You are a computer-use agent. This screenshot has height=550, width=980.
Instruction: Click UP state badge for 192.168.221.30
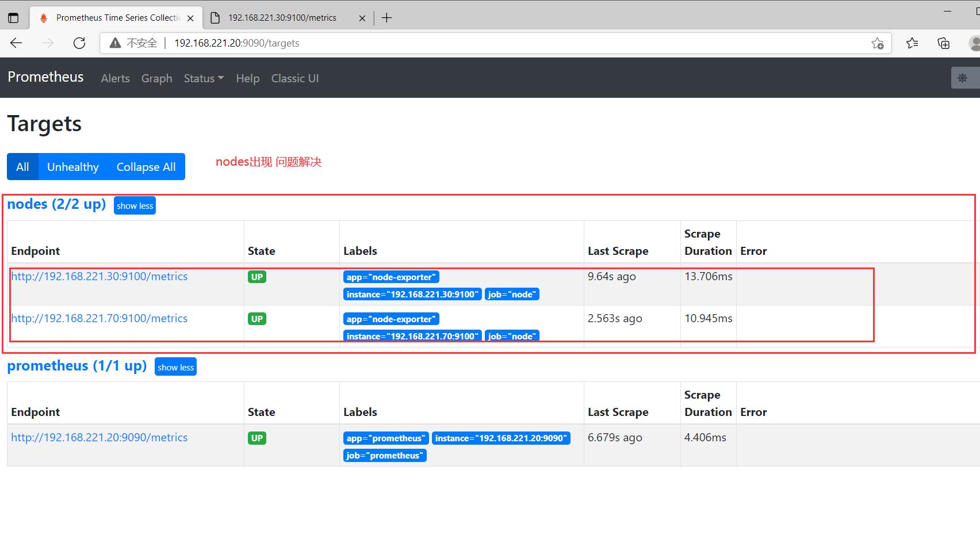coord(257,277)
